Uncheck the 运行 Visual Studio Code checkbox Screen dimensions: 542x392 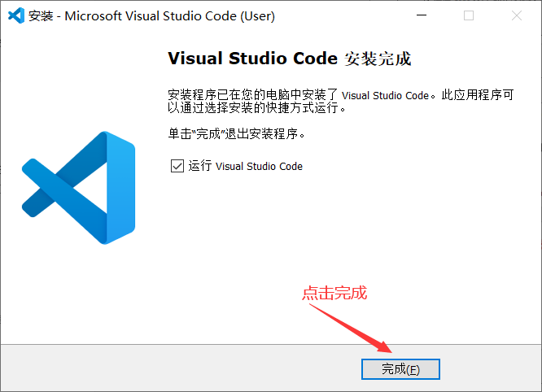pyautogui.click(x=177, y=166)
